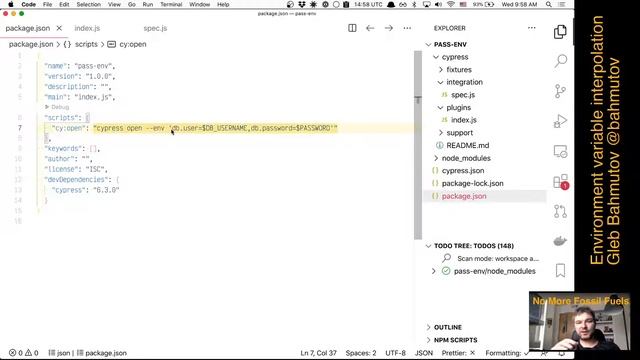Collapse the TODO TREE section
The image size is (640, 360).
tap(428, 246)
